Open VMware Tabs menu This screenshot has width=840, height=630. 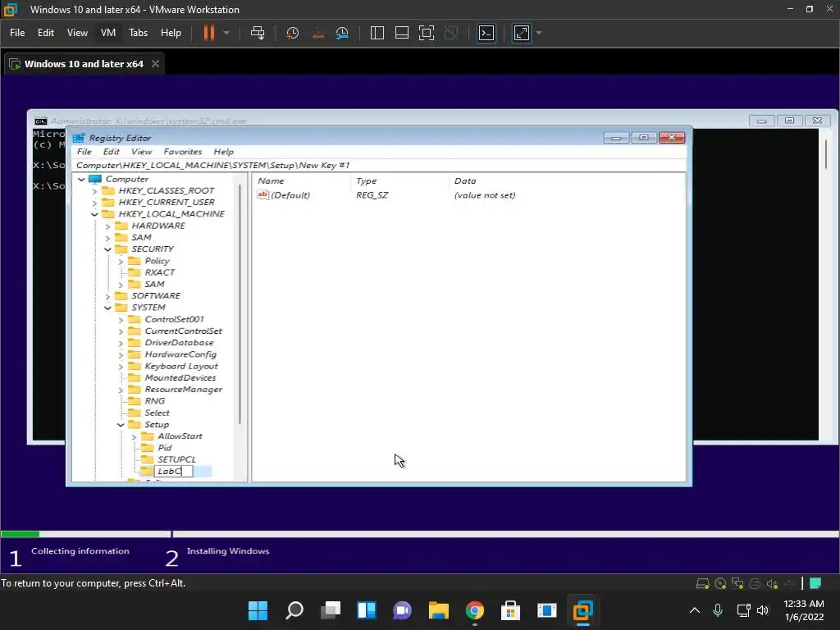[x=138, y=33]
